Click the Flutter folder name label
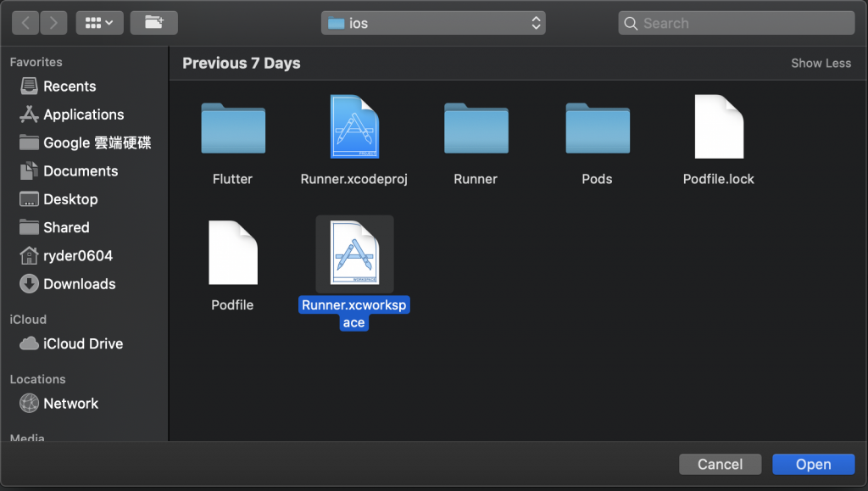The width and height of the screenshot is (868, 491). click(232, 179)
